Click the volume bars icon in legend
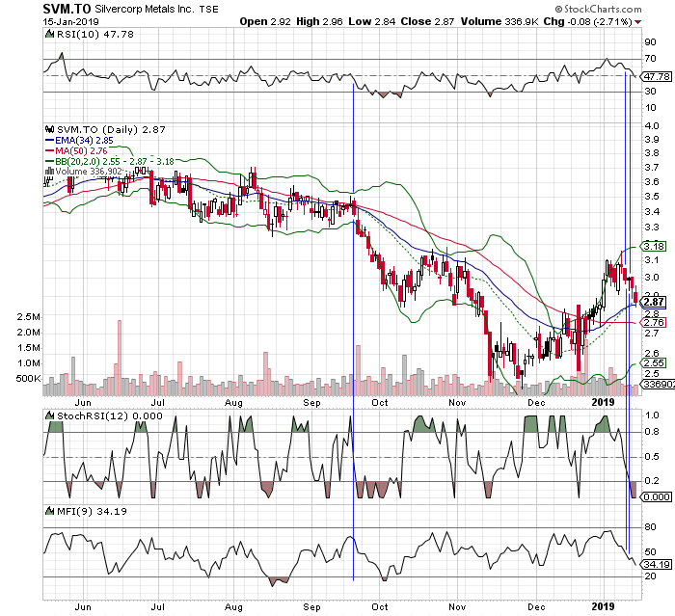The width and height of the screenshot is (675, 616). pos(49,172)
